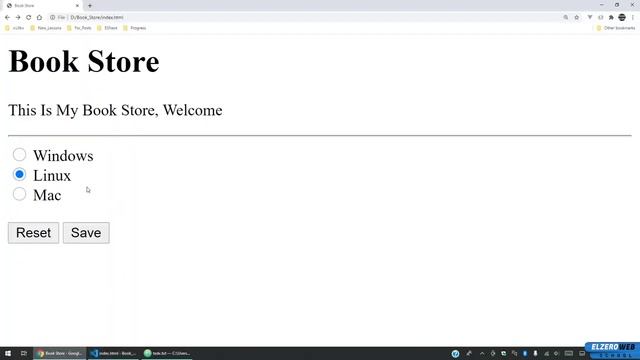Click the Windows label text

[x=63, y=156]
